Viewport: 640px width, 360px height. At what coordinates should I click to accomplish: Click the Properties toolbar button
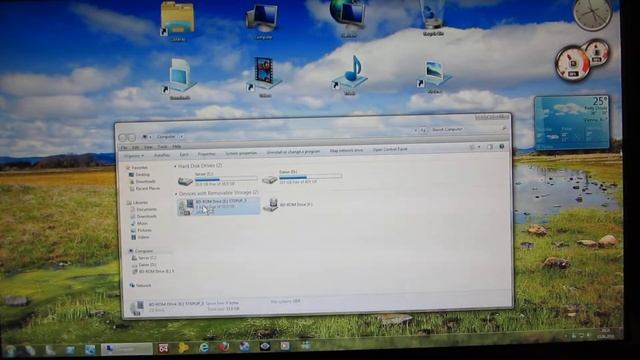pos(207,154)
